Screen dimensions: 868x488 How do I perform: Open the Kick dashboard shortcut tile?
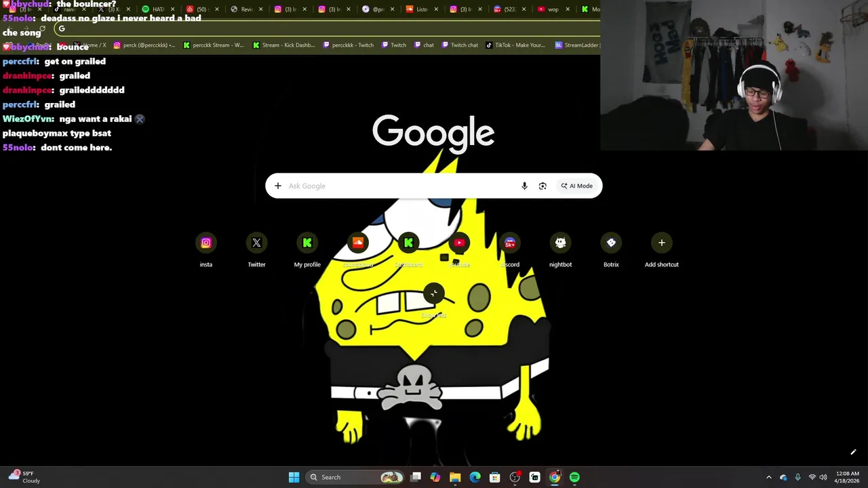[408, 250]
